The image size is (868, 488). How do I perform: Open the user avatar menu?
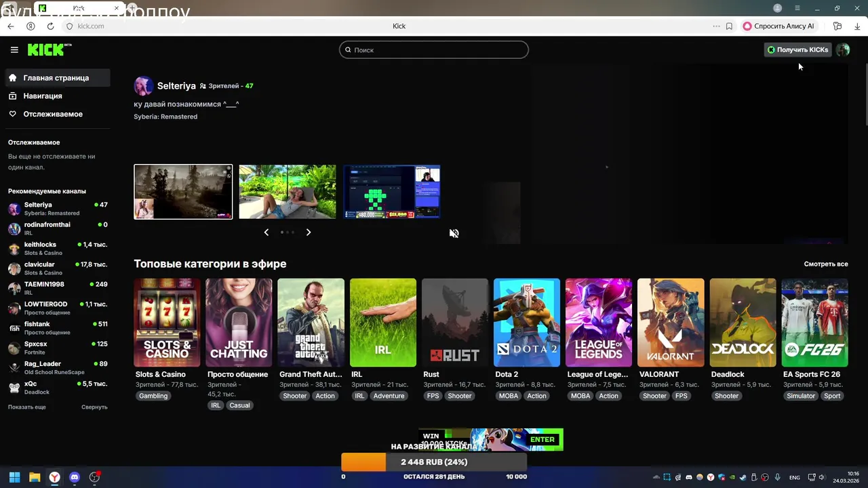pos(843,49)
